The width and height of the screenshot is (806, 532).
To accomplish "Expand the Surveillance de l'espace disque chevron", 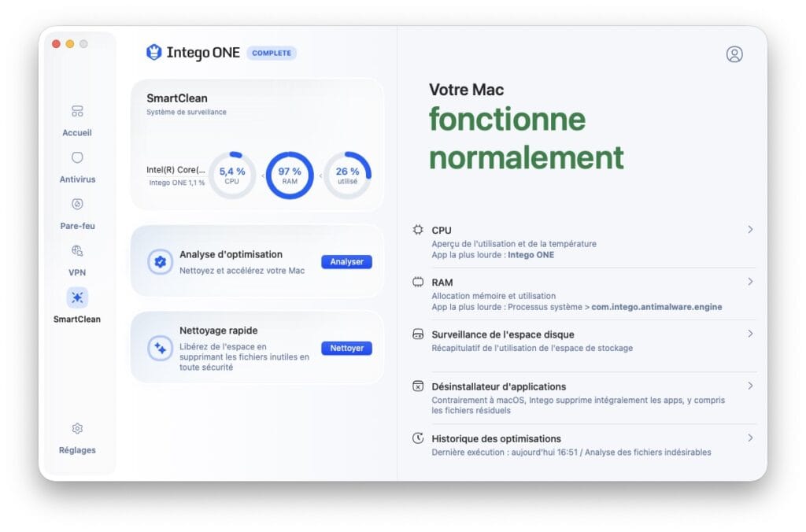I will (x=750, y=334).
